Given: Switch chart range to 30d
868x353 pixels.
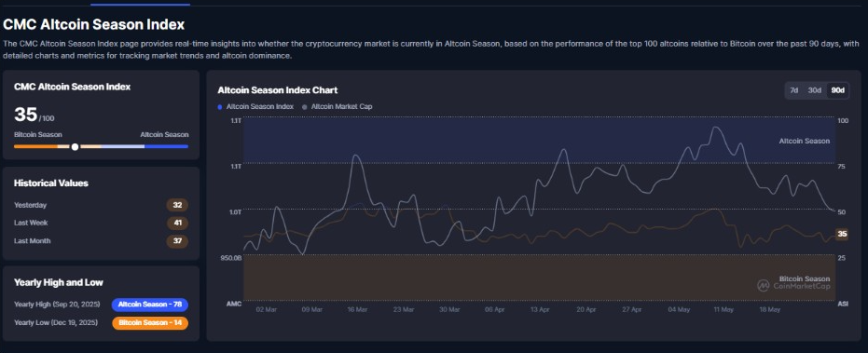Looking at the screenshot, I should click(x=814, y=90).
